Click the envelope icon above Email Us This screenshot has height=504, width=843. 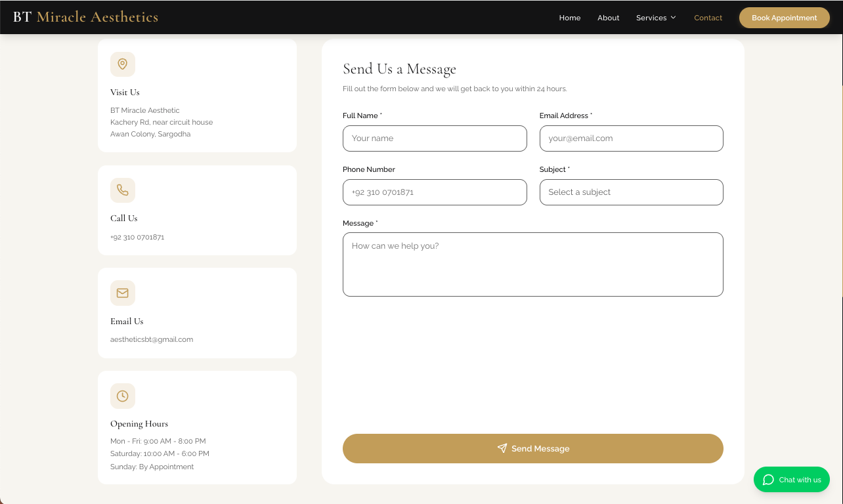pos(122,293)
